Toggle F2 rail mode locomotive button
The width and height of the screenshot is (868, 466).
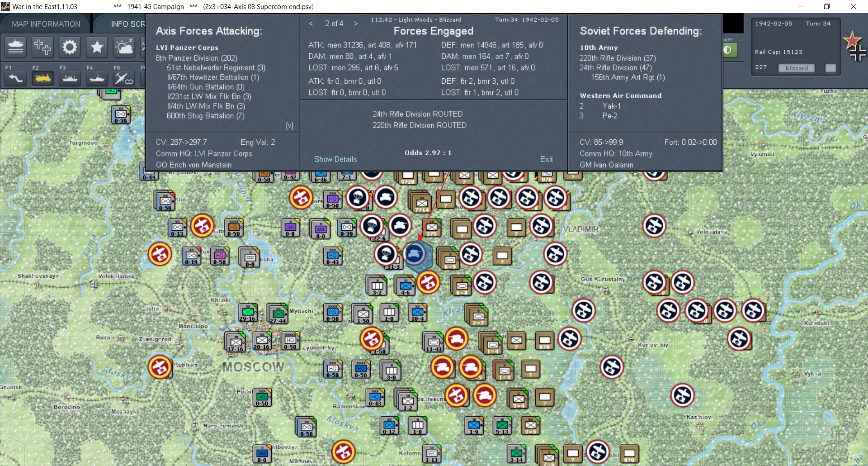click(42, 78)
